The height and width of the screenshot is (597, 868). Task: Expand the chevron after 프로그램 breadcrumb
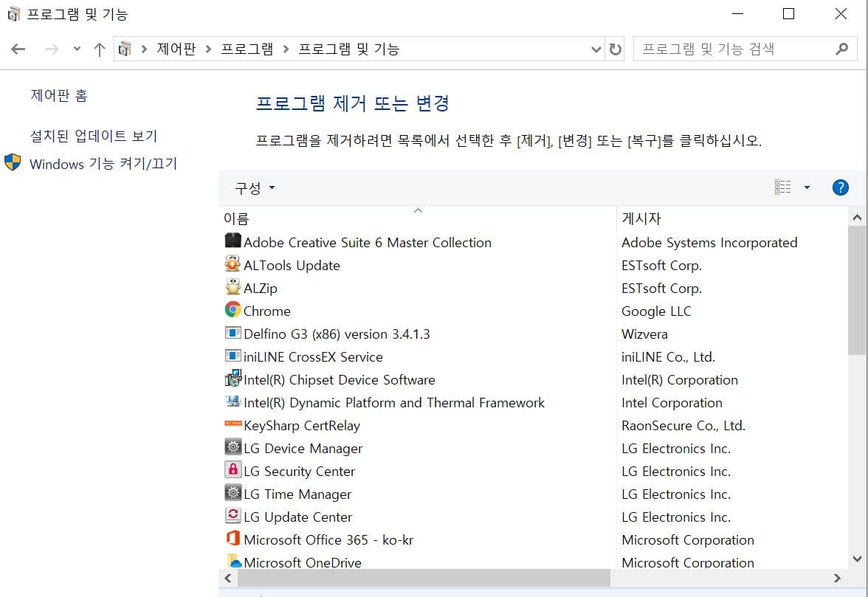tap(286, 49)
